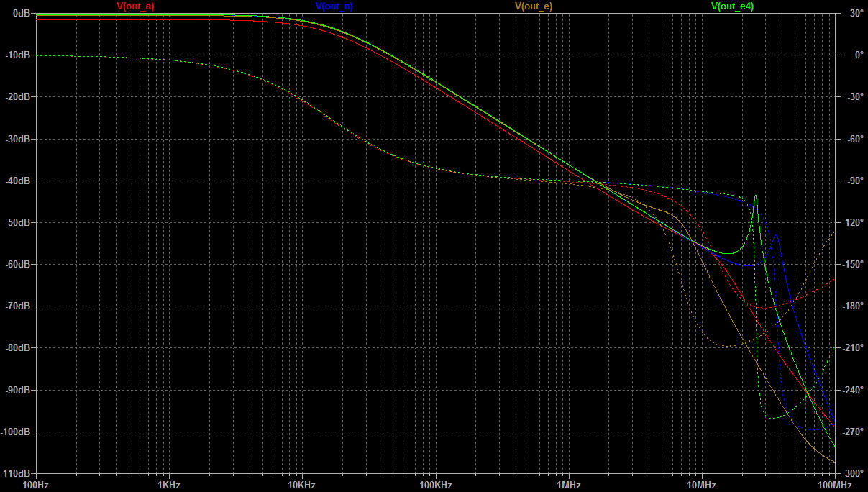Screen dimensions: 868x492
Task: Click the 100KHz frequency axis label
Action: click(x=435, y=486)
